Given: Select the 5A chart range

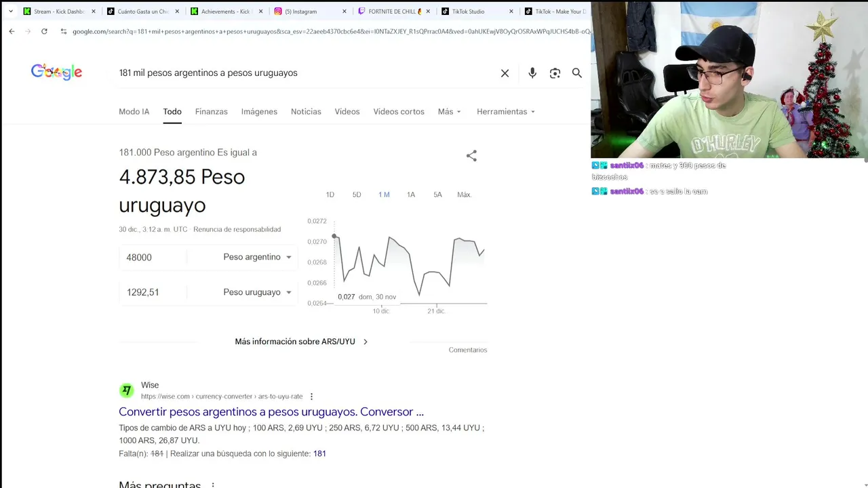Looking at the screenshot, I should pos(437,195).
